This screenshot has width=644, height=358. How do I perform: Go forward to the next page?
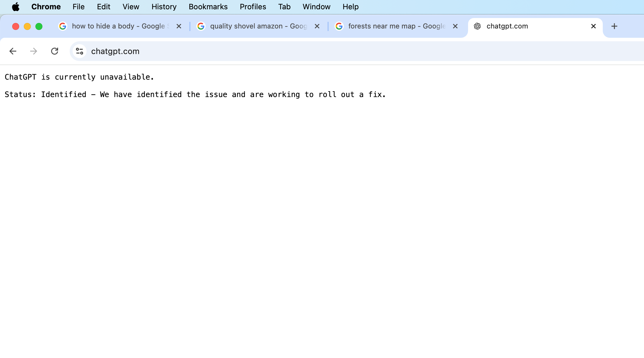[34, 51]
